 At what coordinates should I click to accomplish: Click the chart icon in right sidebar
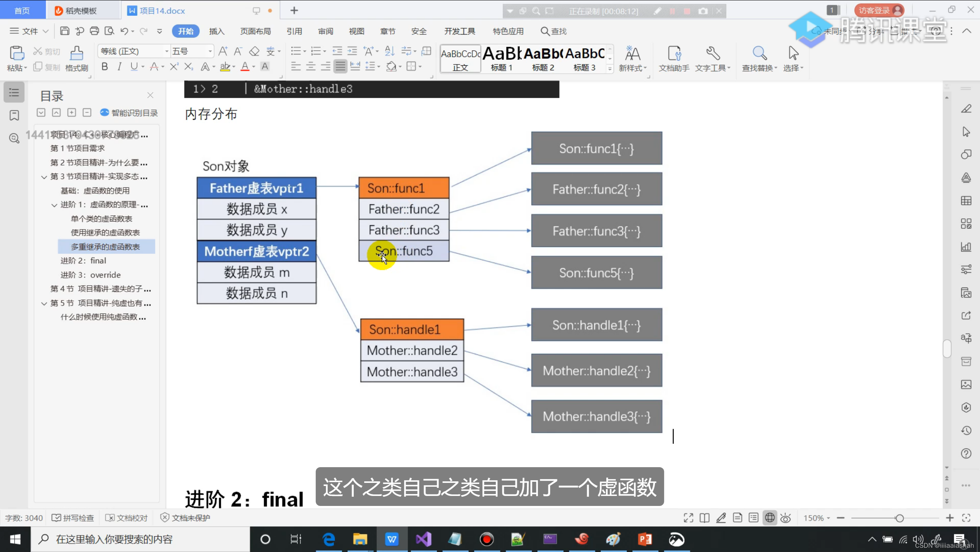tap(966, 247)
